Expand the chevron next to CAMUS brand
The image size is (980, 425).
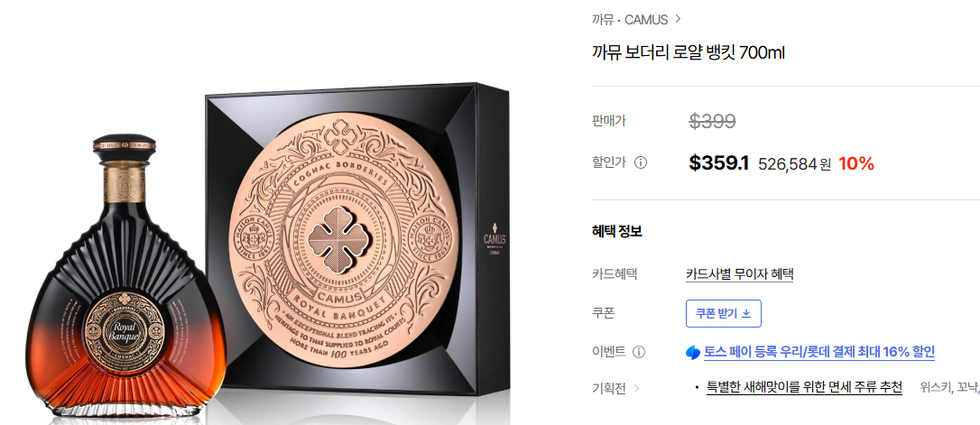tap(678, 19)
